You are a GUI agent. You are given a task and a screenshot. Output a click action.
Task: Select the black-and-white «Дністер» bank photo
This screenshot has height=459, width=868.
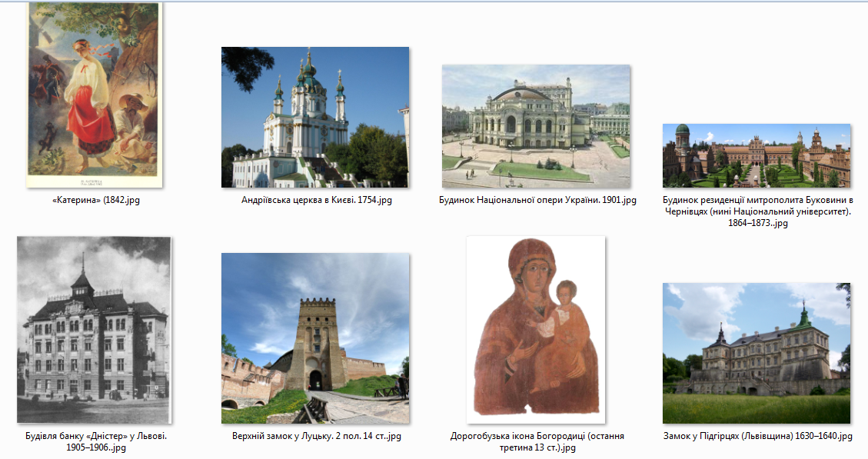pyautogui.click(x=94, y=330)
